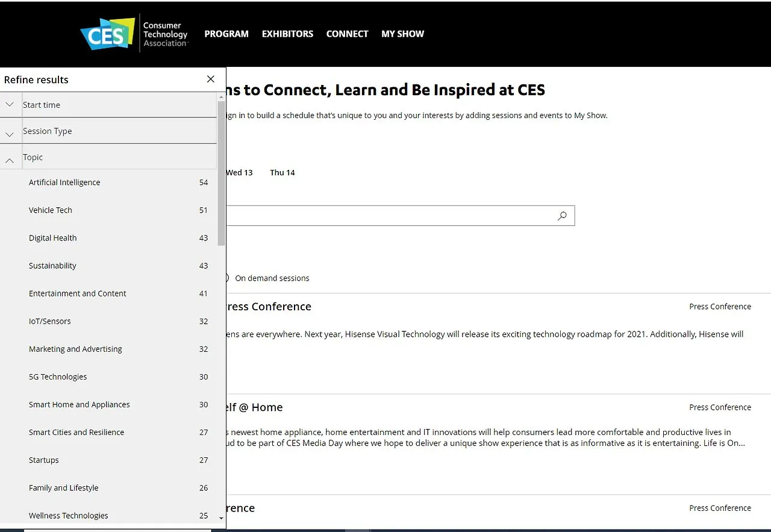Open the EXHIBITORS menu
Image resolution: width=771 pixels, height=532 pixels.
tap(287, 34)
